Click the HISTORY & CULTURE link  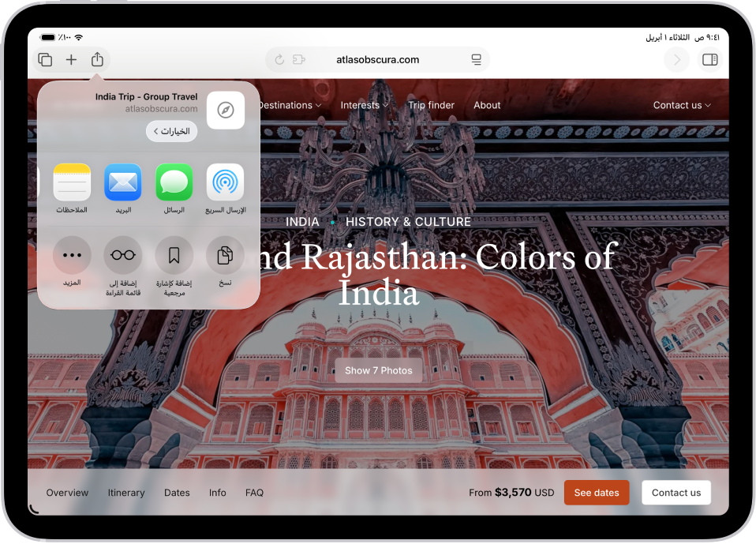(408, 222)
